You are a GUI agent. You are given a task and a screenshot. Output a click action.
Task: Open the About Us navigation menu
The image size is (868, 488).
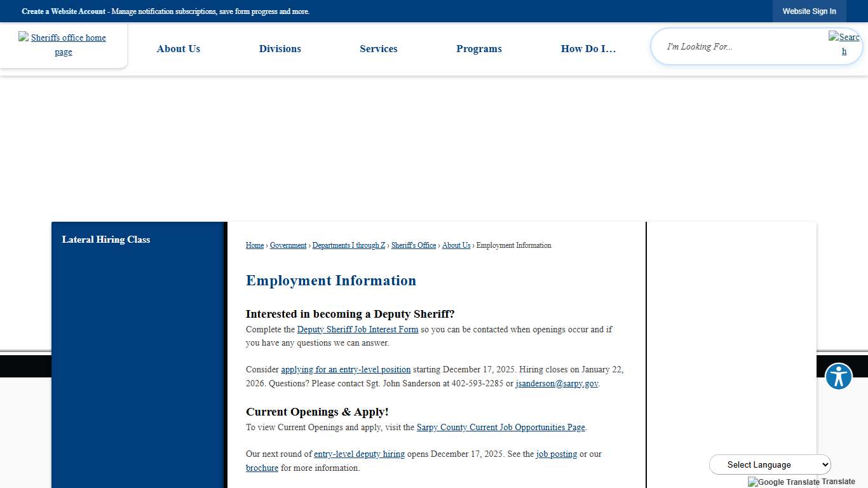point(179,48)
